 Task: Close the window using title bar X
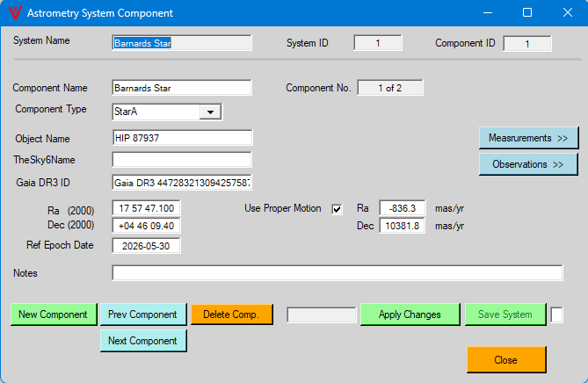tap(568, 13)
